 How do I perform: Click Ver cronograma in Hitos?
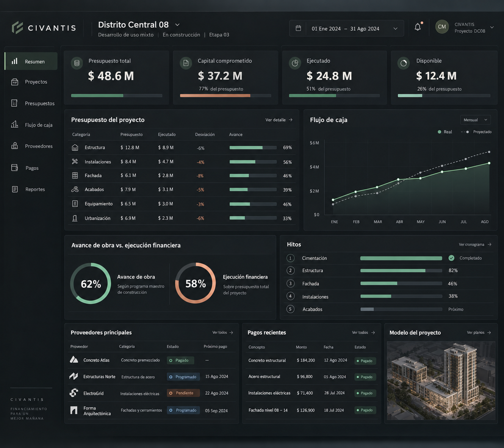coord(475,244)
